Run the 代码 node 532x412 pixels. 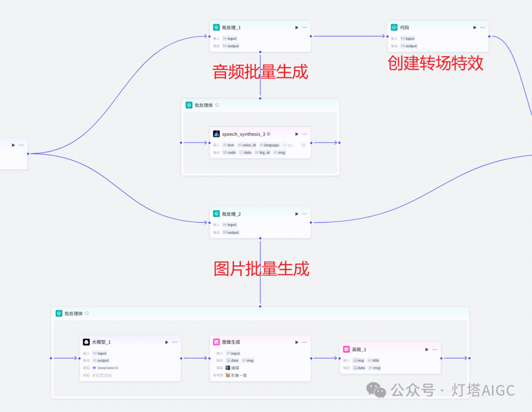click(x=475, y=28)
